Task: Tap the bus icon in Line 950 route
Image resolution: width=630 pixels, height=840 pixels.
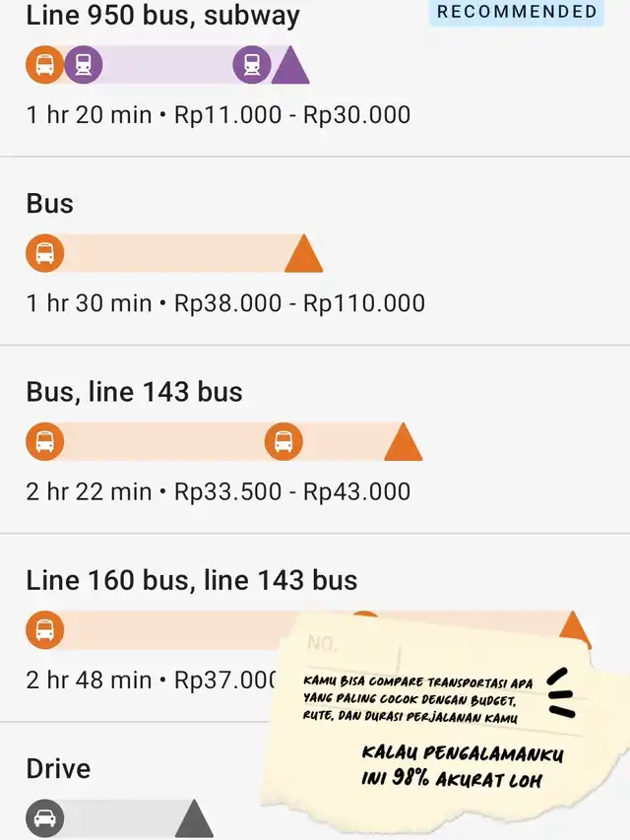Action: click(44, 66)
